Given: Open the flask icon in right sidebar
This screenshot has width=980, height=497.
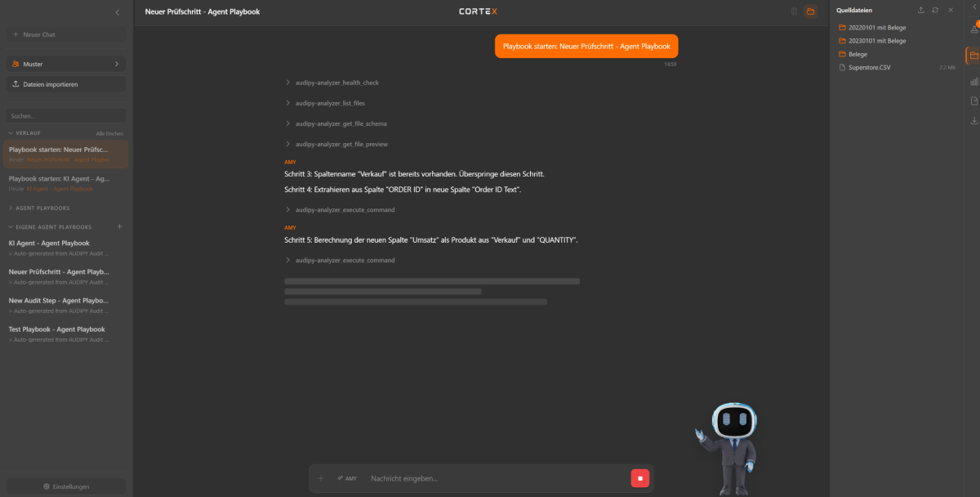Looking at the screenshot, I should [x=973, y=29].
